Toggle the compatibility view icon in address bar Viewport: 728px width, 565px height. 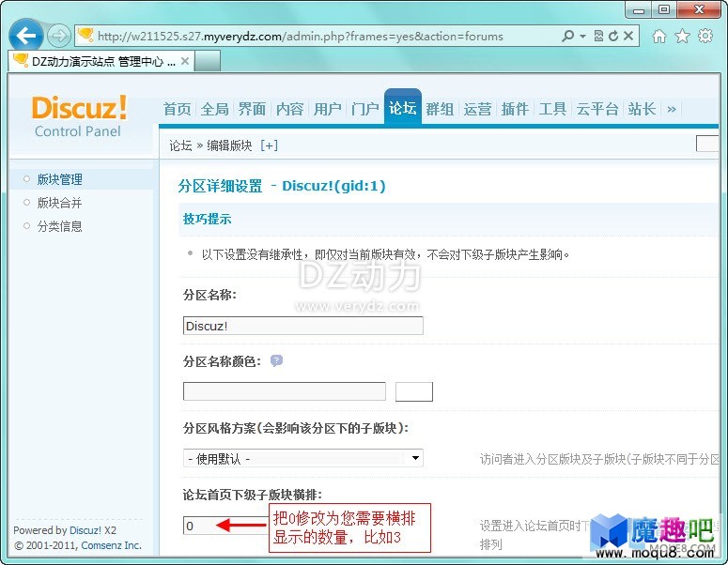[599, 36]
